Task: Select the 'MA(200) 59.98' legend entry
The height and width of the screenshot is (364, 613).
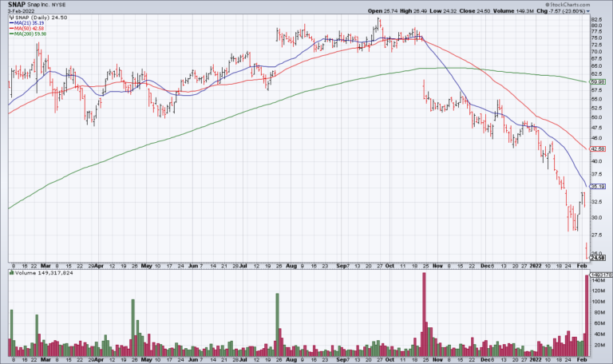Action: point(30,34)
